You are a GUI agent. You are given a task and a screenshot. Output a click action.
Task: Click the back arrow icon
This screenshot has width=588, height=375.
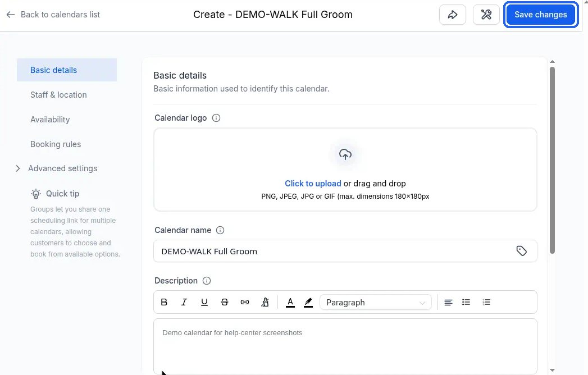click(11, 15)
